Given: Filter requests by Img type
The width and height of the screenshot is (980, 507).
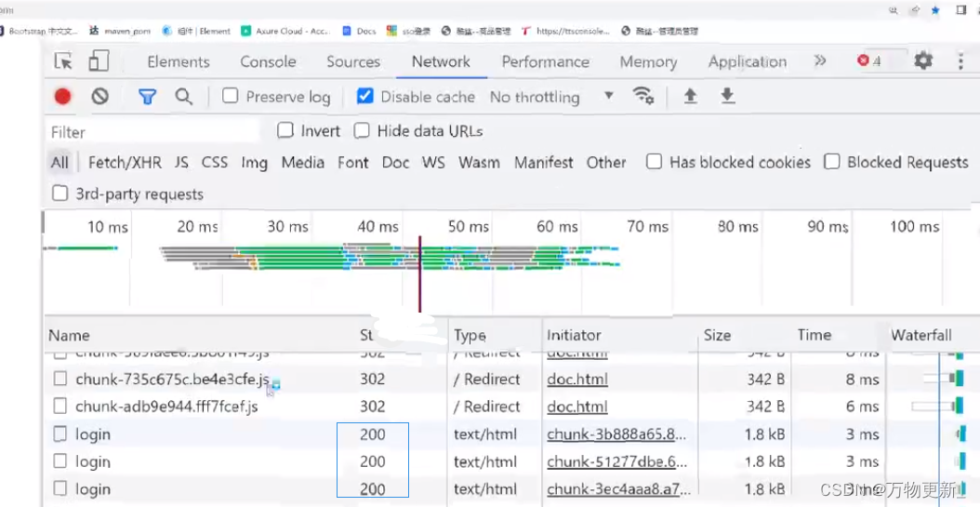Looking at the screenshot, I should [x=255, y=163].
